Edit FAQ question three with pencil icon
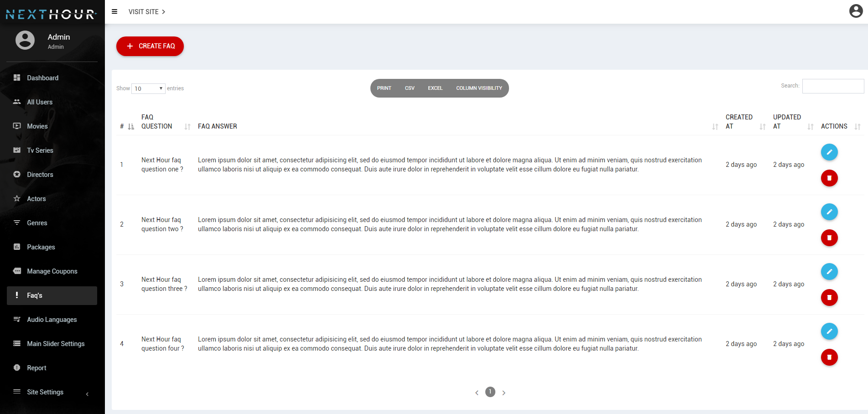 pos(829,271)
